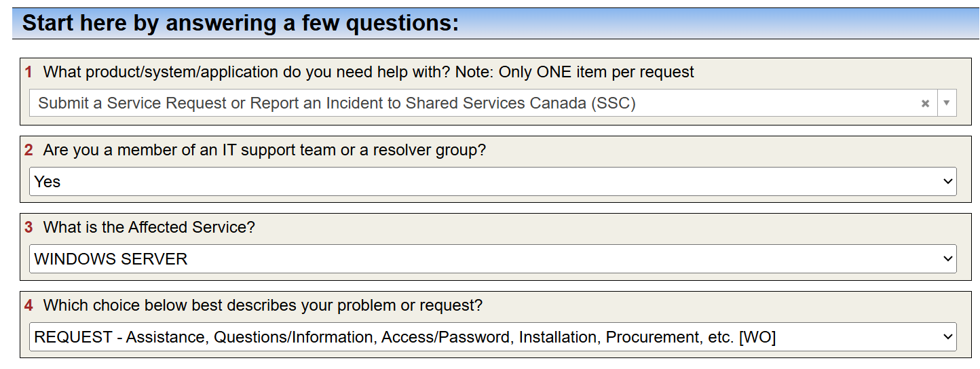The width and height of the screenshot is (980, 369).
Task: Open the IT support team "Yes" dropdown
Action: [x=475, y=182]
